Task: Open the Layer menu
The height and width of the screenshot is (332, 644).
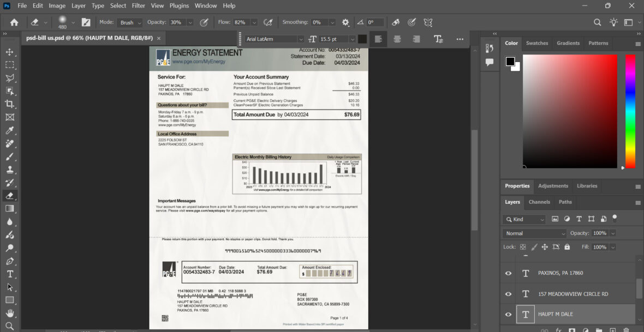Action: pyautogui.click(x=79, y=6)
